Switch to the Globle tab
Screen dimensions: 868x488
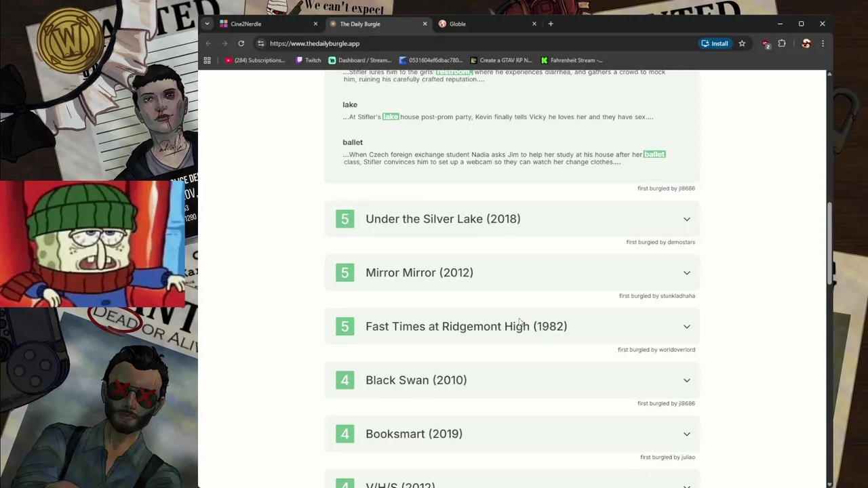(x=488, y=24)
